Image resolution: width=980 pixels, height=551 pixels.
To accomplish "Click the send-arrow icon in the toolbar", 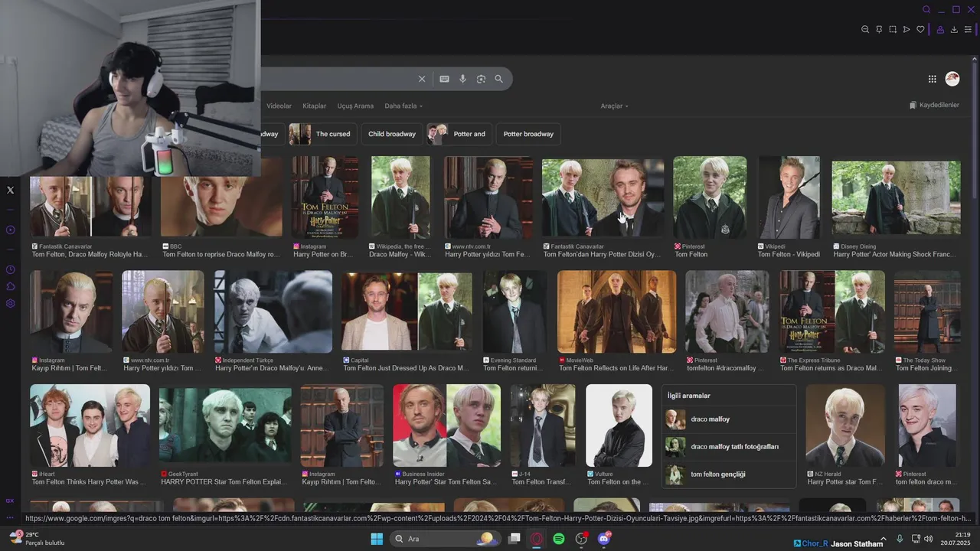I will 906,30.
